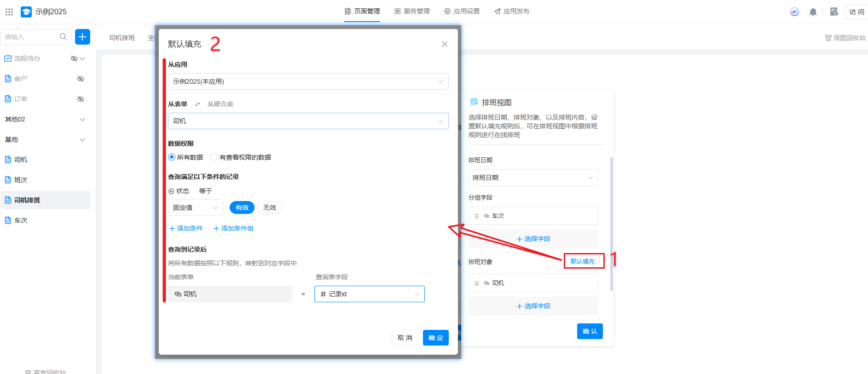Click drag handle of 车次 field
This screenshot has width=868, height=374.
477,216
